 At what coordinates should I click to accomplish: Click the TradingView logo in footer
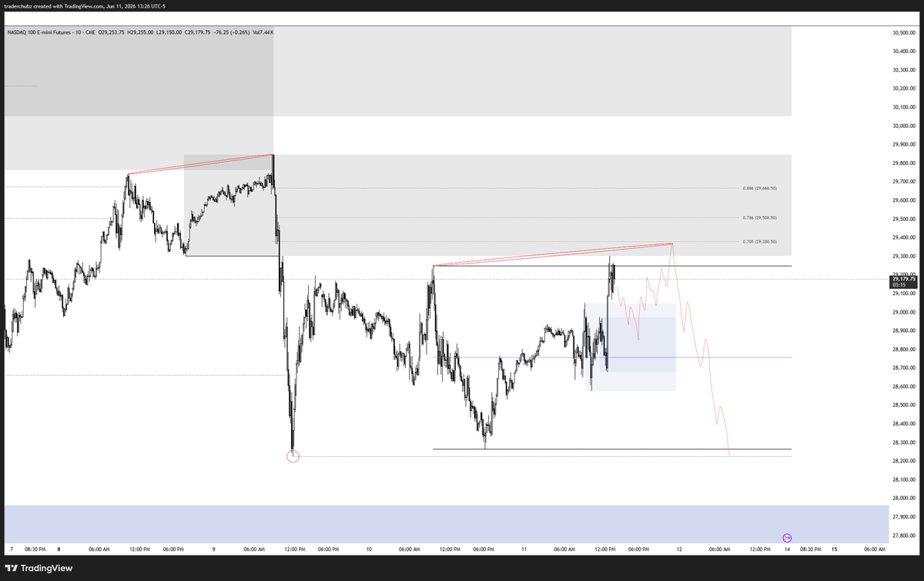coord(38,568)
